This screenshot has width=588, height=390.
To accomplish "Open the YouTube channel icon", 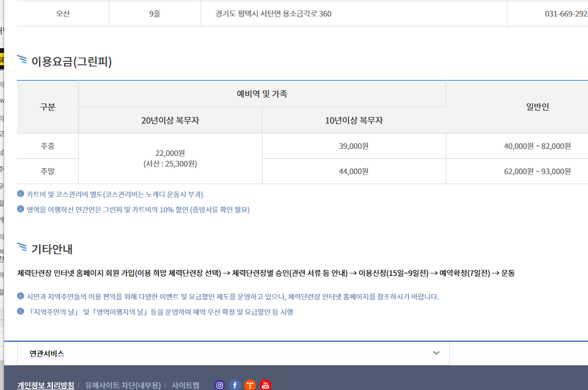I will point(265,385).
